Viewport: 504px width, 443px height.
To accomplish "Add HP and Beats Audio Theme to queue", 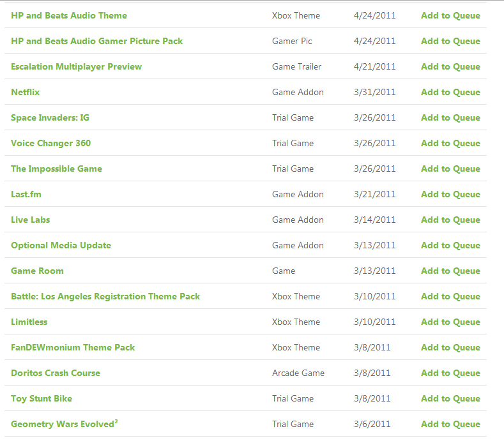I will coord(450,15).
